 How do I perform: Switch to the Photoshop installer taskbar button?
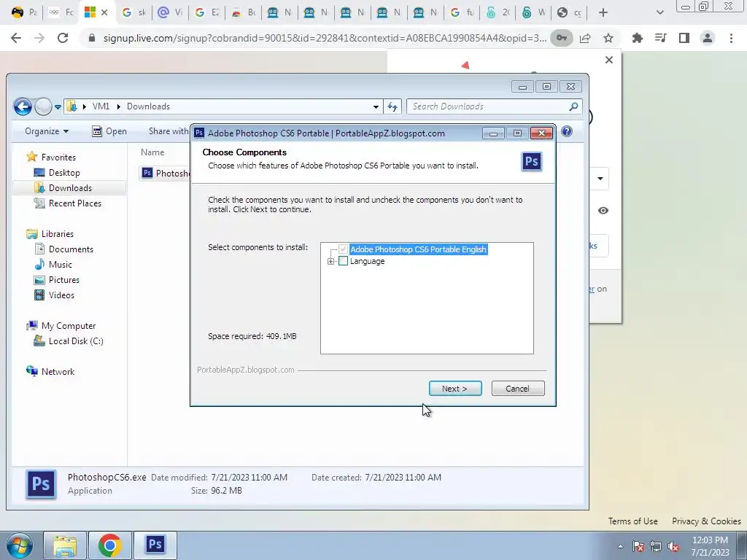(x=155, y=545)
